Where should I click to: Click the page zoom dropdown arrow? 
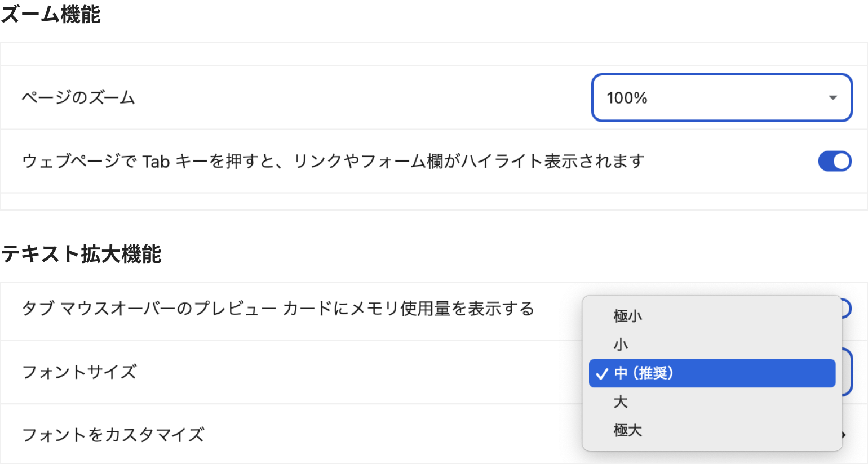832,97
